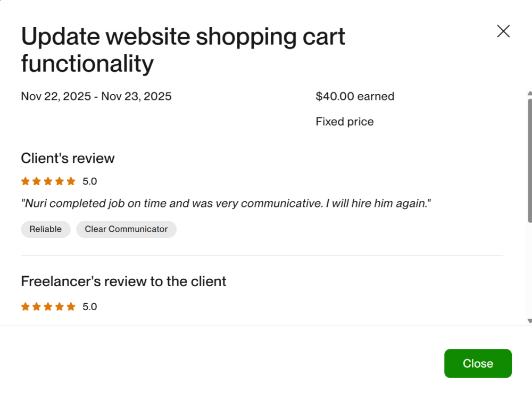
Task: Click the $40.00 earned amount
Action: 355,96
